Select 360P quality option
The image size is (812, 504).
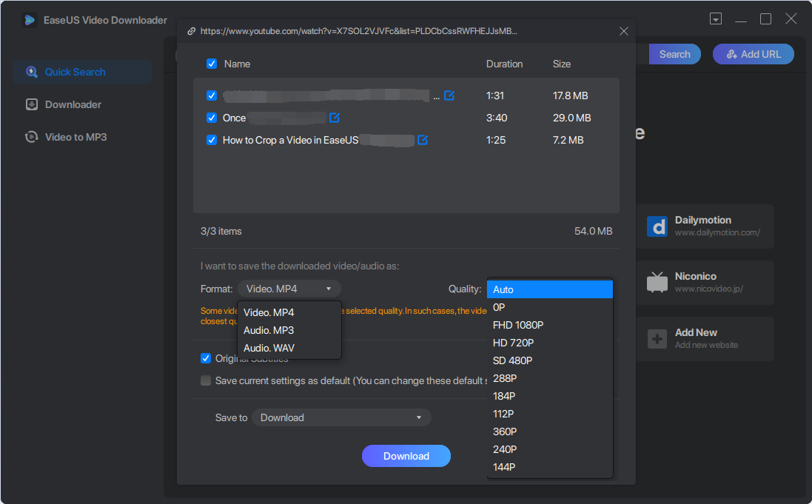pos(550,431)
